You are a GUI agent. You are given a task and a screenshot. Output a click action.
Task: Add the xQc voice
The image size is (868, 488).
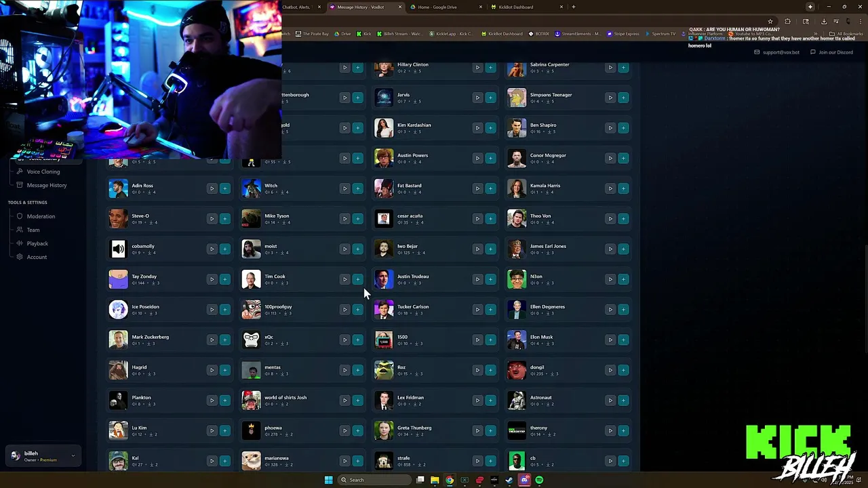(x=357, y=340)
